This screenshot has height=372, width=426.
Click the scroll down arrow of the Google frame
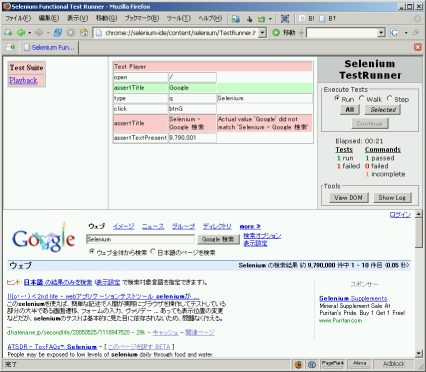pyautogui.click(x=419, y=354)
